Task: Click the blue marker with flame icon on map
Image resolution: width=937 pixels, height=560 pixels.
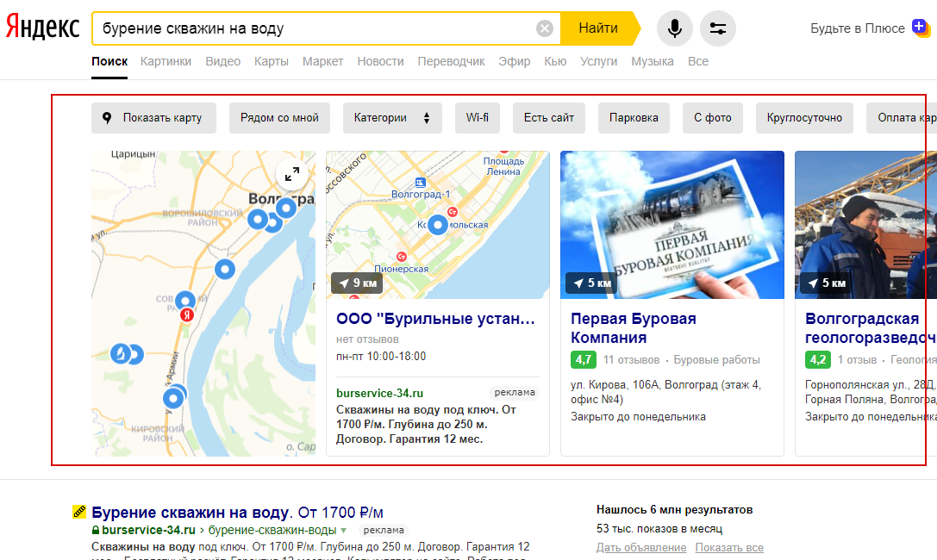Action: tap(120, 353)
